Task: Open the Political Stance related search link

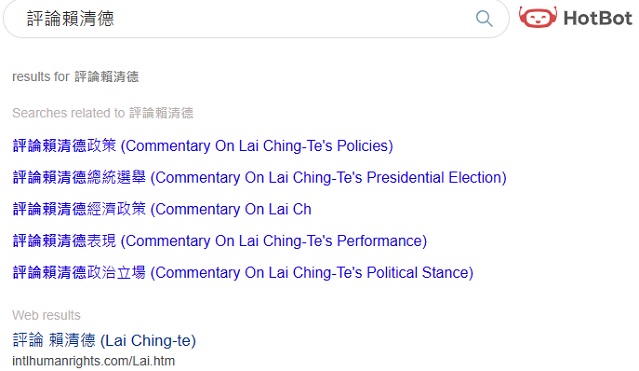Action: (x=243, y=272)
